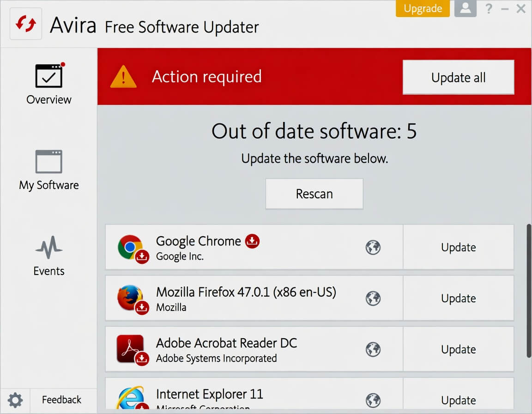Click the 'Adobe Acrobat Reader DC' name text
The width and height of the screenshot is (532, 414).
226,343
